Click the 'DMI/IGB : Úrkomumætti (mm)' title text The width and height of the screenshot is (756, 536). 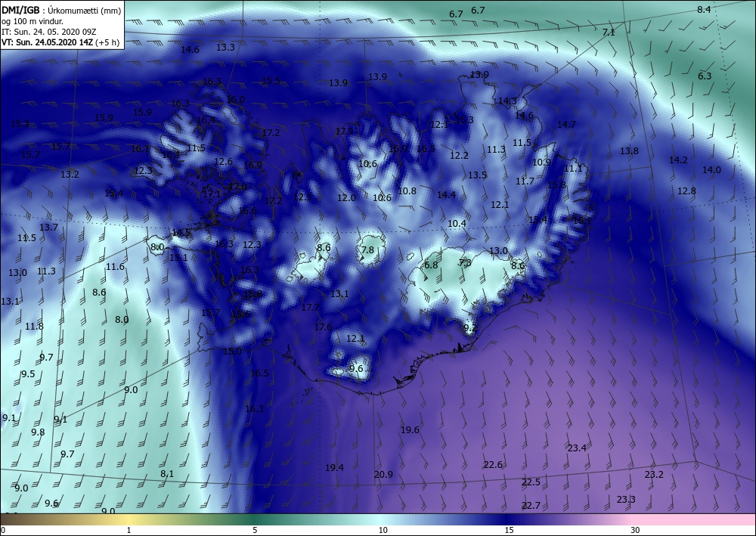[61, 11]
